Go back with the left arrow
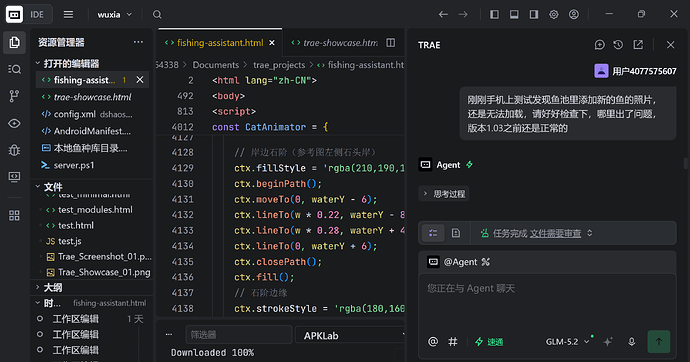690x362 pixels. point(443,15)
